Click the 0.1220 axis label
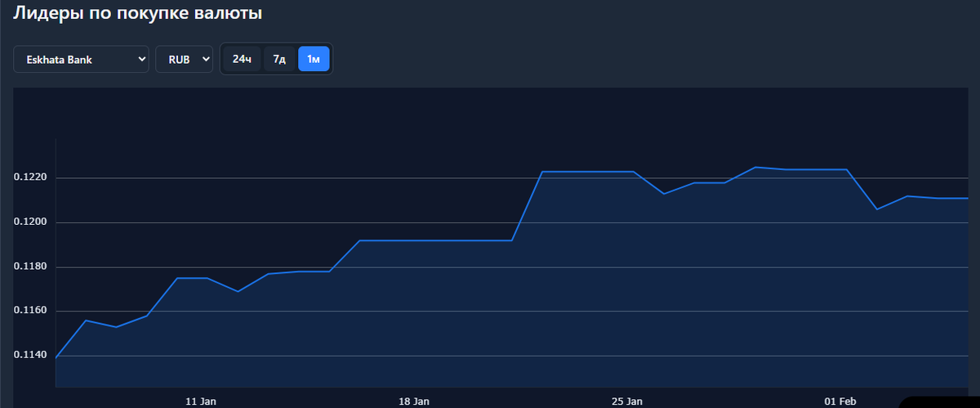 (30, 177)
